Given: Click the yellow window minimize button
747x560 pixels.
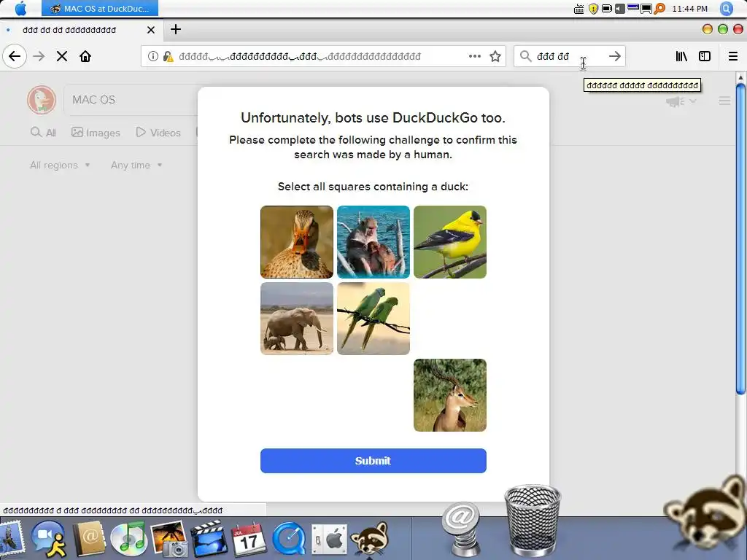Looking at the screenshot, I should point(708,29).
